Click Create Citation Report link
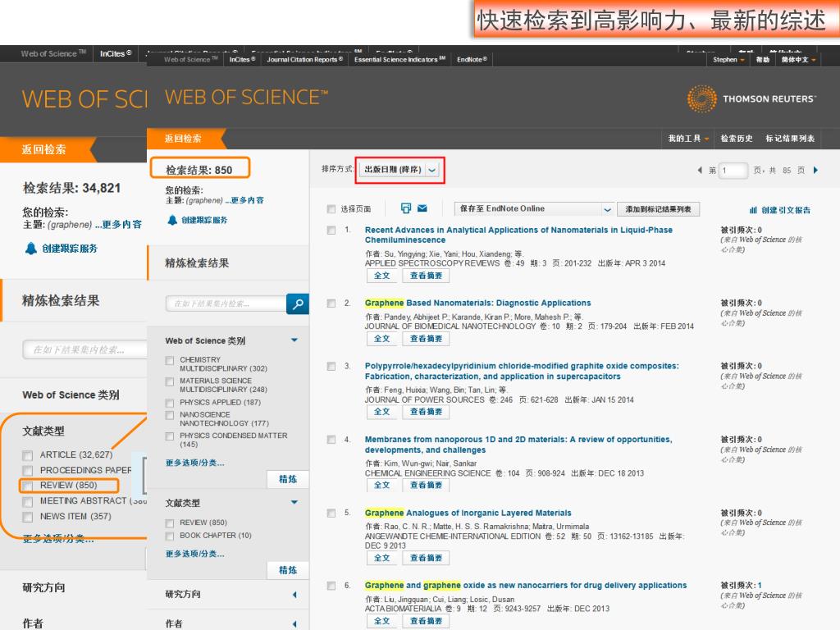The width and height of the screenshot is (840, 630). click(786, 210)
